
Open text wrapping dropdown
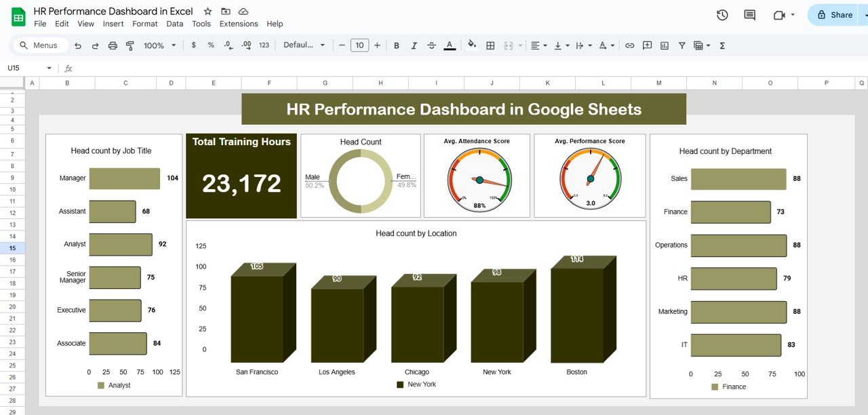coord(583,45)
